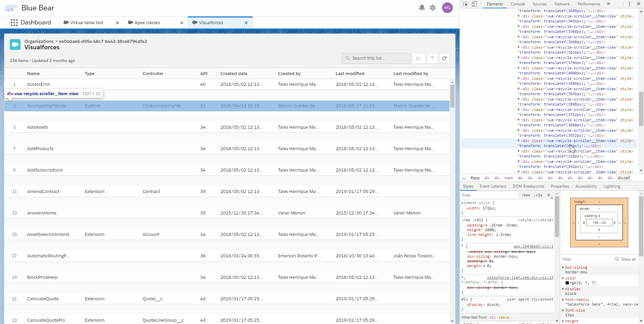Select the inspect element tool in DevTools
The image size is (644, 324).
click(466, 4)
